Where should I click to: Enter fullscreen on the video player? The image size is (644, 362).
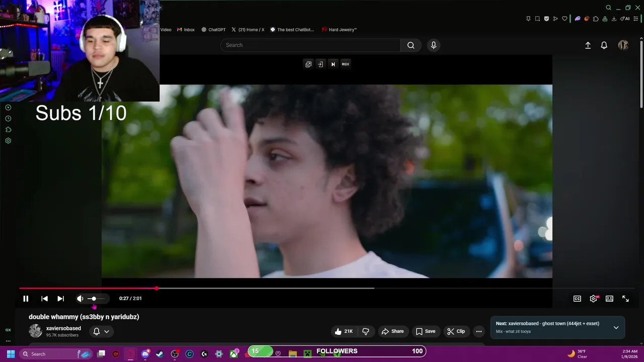point(625,299)
